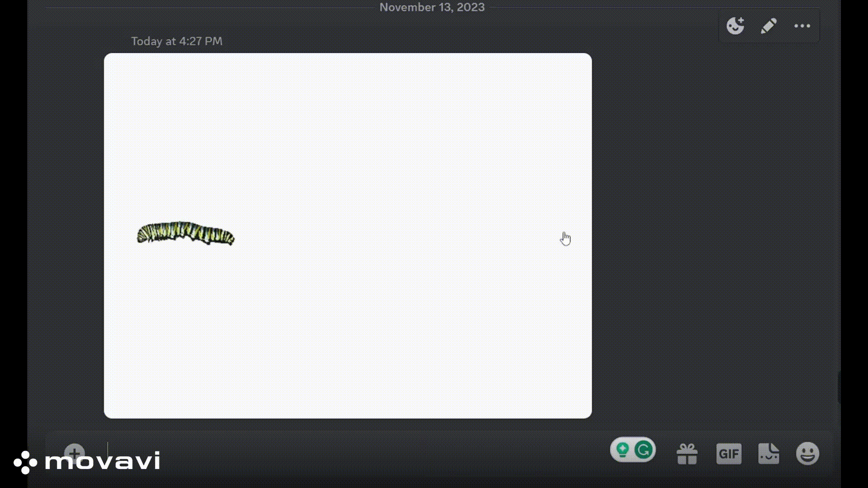Click the Movavi logo icon
This screenshot has width=868, height=488.
click(26, 461)
